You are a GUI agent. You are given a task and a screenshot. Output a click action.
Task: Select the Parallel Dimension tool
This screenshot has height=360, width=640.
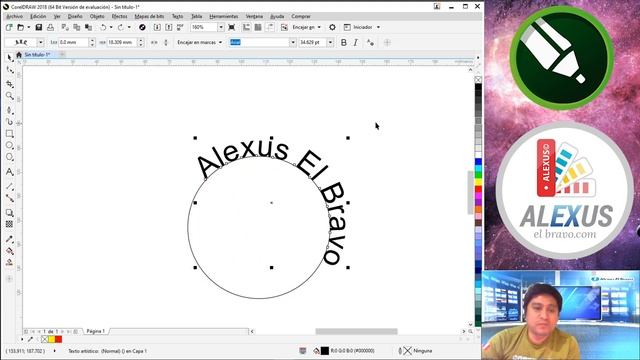coord(10,187)
